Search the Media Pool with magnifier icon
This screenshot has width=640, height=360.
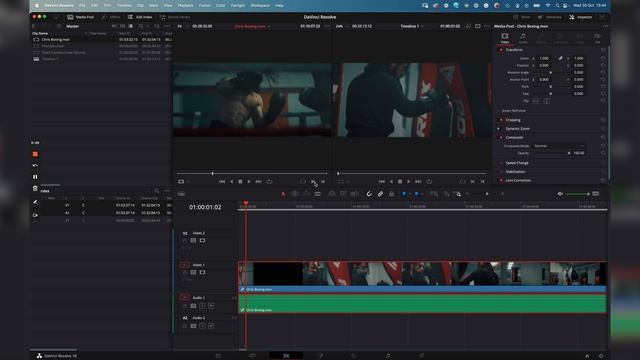(141, 26)
